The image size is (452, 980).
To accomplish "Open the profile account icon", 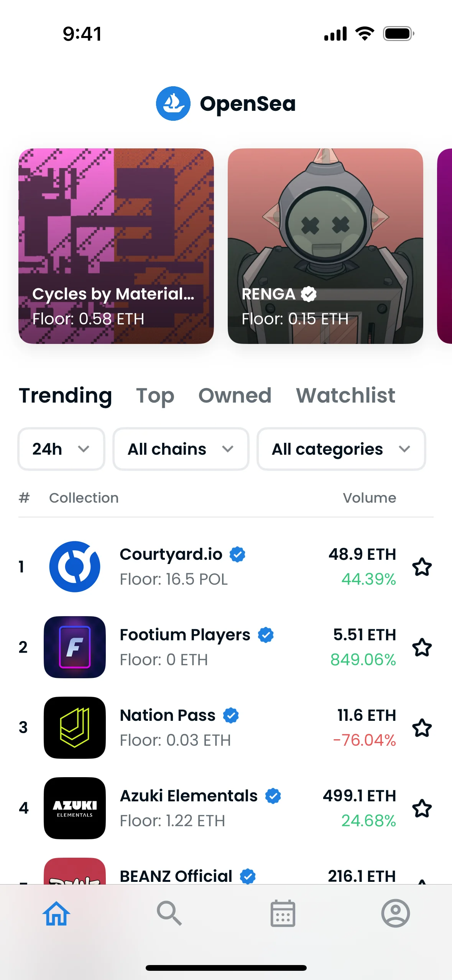I will click(x=395, y=913).
